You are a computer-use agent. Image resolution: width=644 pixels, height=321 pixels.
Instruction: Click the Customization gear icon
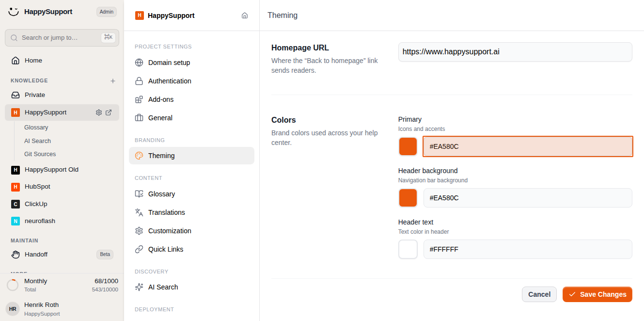click(x=139, y=231)
